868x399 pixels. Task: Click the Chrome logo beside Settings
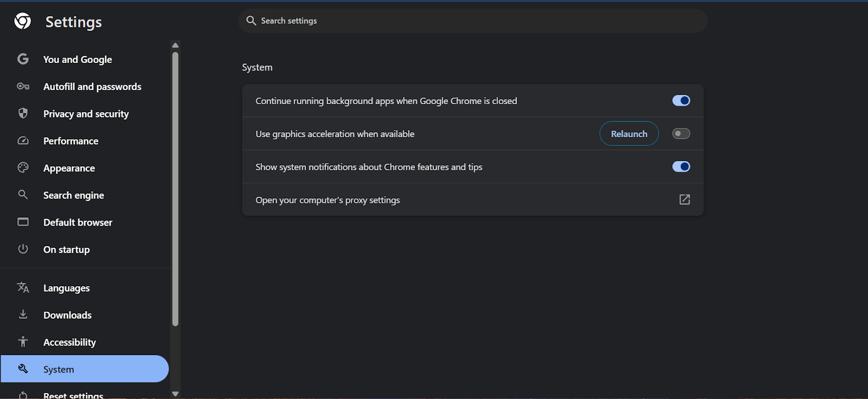tap(23, 21)
